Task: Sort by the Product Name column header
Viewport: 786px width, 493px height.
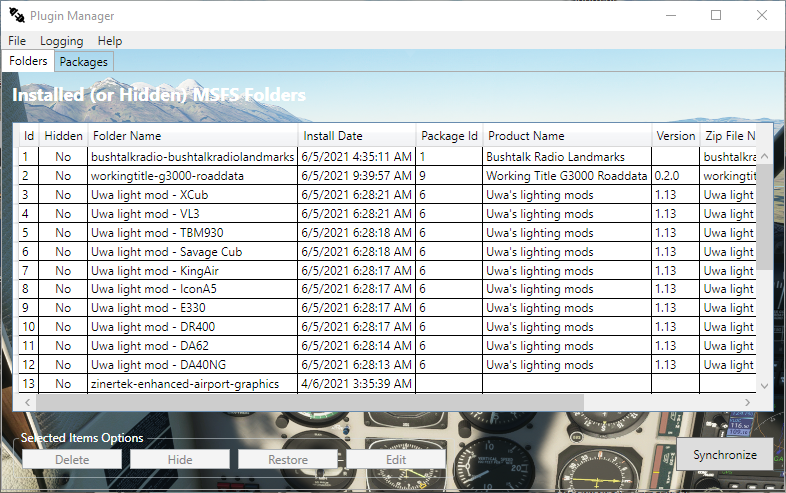Action: click(x=567, y=136)
